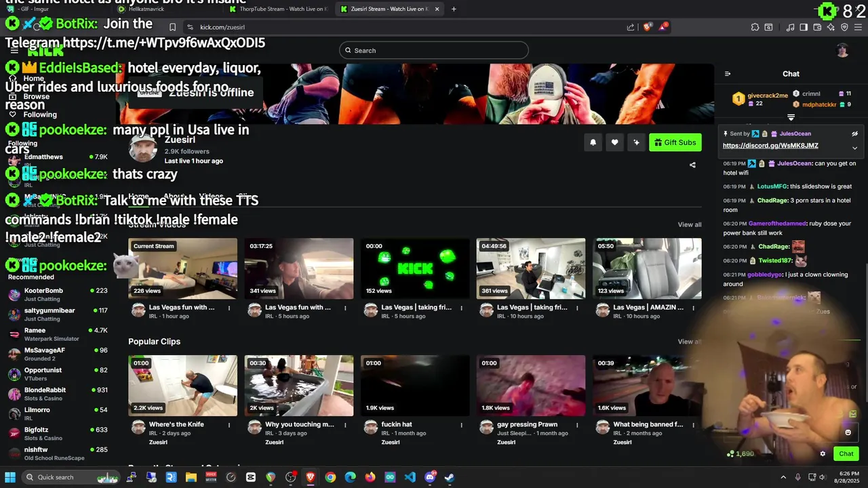
Task: Open options menu for 152 views video
Action: coord(461,308)
